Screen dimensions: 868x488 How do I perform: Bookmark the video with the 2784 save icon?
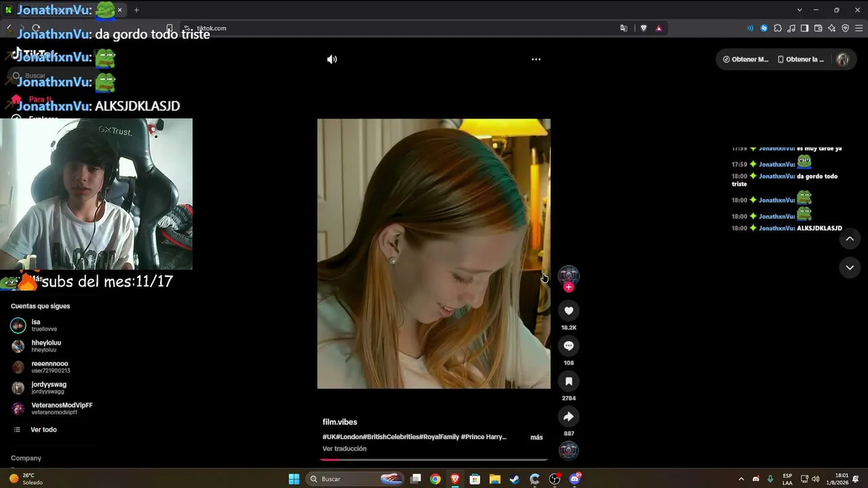click(568, 381)
